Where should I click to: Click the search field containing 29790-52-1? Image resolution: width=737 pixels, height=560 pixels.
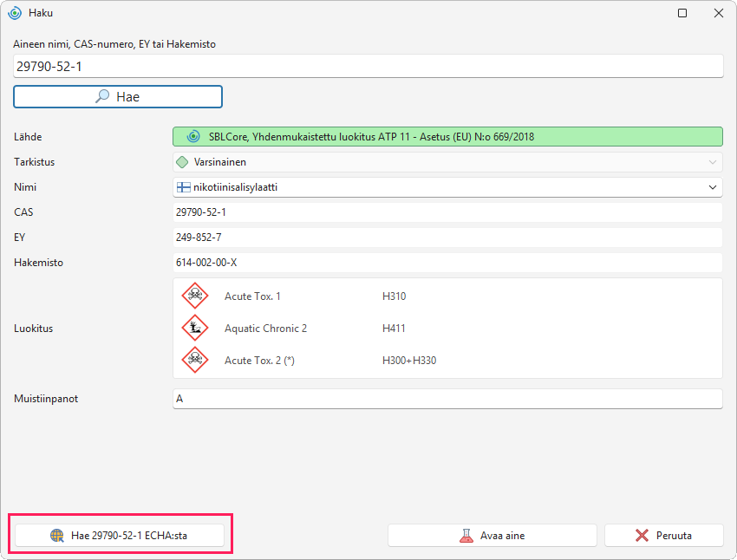368,66
